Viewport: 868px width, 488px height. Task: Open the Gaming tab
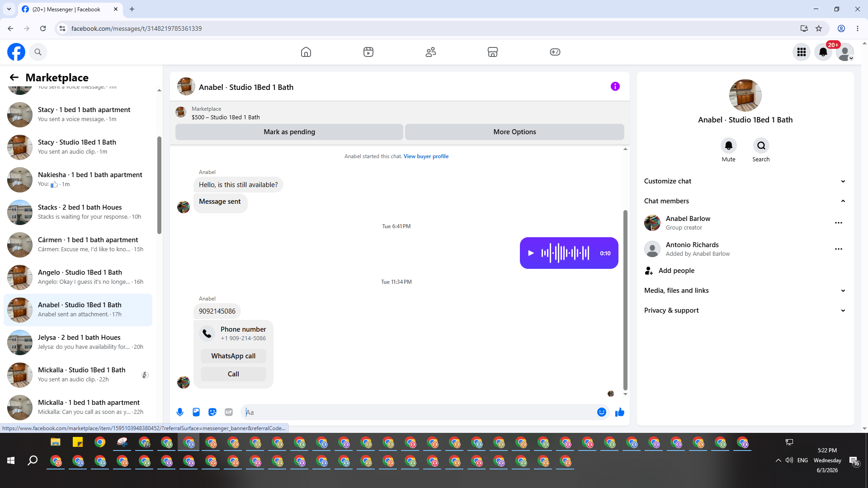point(555,52)
